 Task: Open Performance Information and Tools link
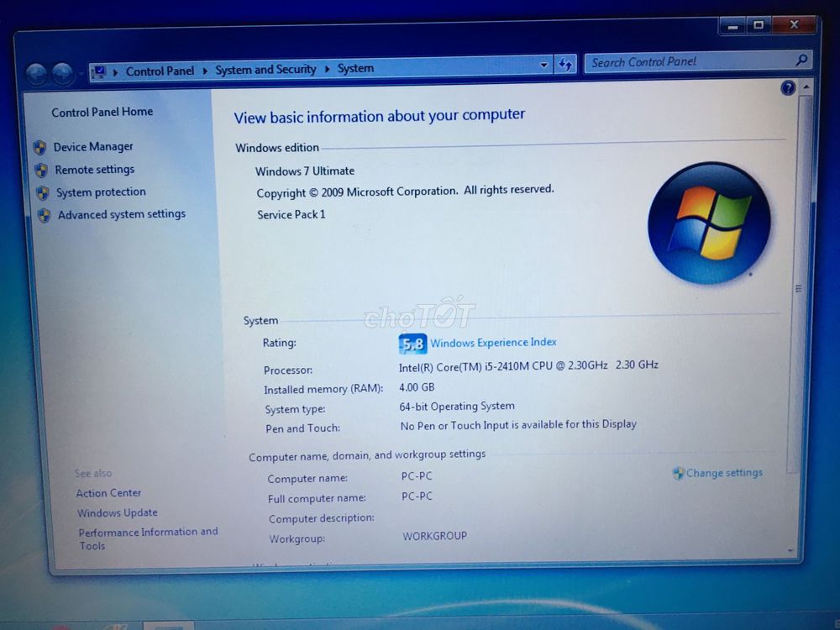pos(149,538)
